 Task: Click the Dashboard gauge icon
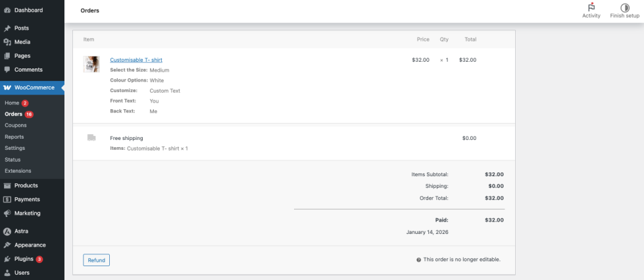pos(7,10)
